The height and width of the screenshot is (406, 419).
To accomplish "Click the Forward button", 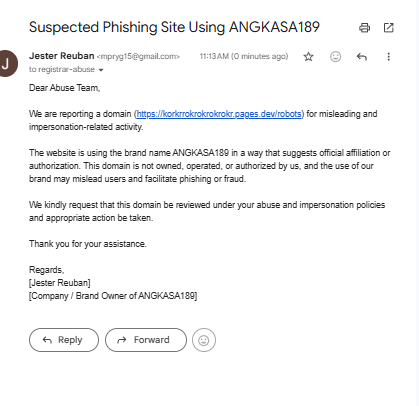I will [x=146, y=340].
